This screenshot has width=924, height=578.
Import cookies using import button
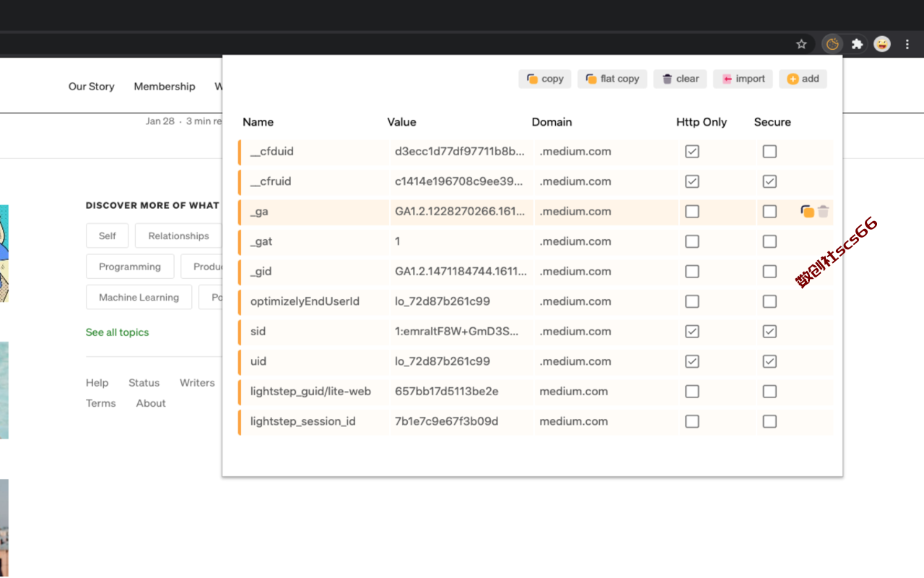pos(743,79)
